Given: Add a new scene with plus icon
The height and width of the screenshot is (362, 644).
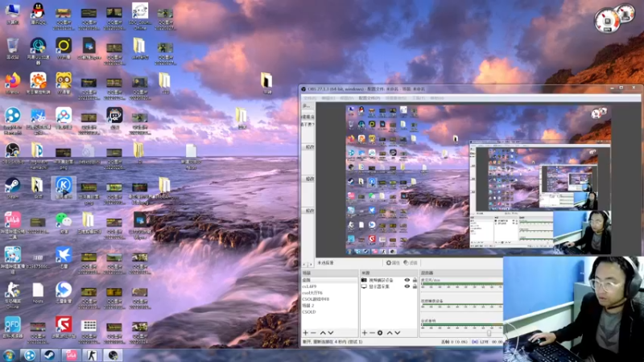Looking at the screenshot, I should point(306,333).
